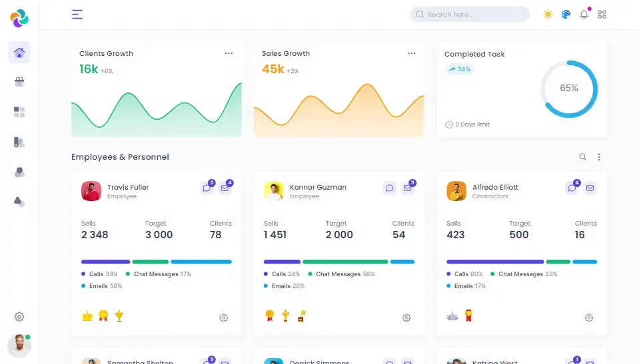Open the color palette theme picker
639x364 pixels.
(x=566, y=14)
